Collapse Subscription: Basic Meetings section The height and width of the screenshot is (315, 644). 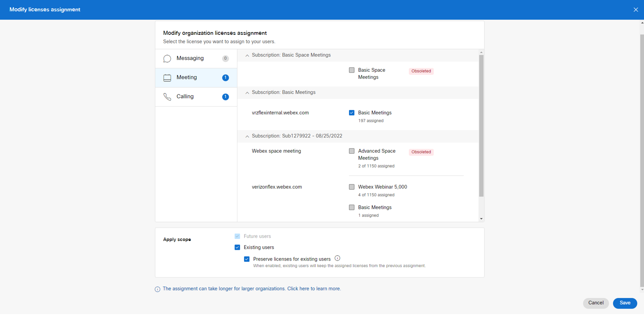pyautogui.click(x=247, y=93)
